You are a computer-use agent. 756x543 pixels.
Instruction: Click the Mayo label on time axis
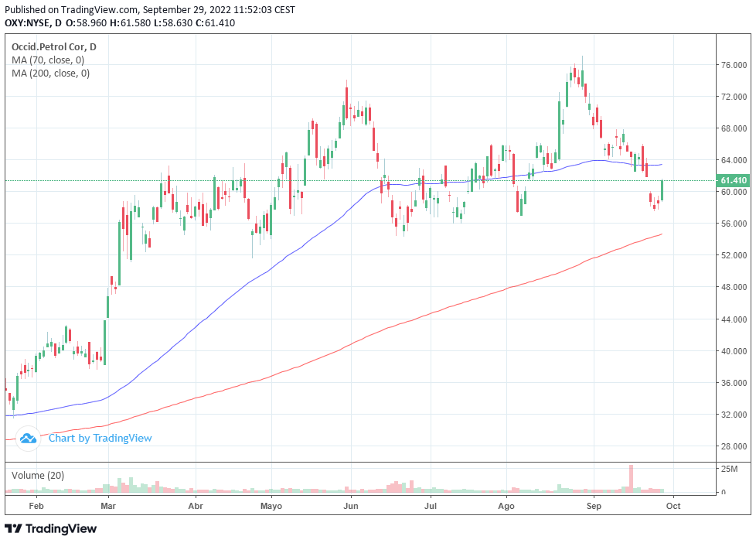pos(271,506)
